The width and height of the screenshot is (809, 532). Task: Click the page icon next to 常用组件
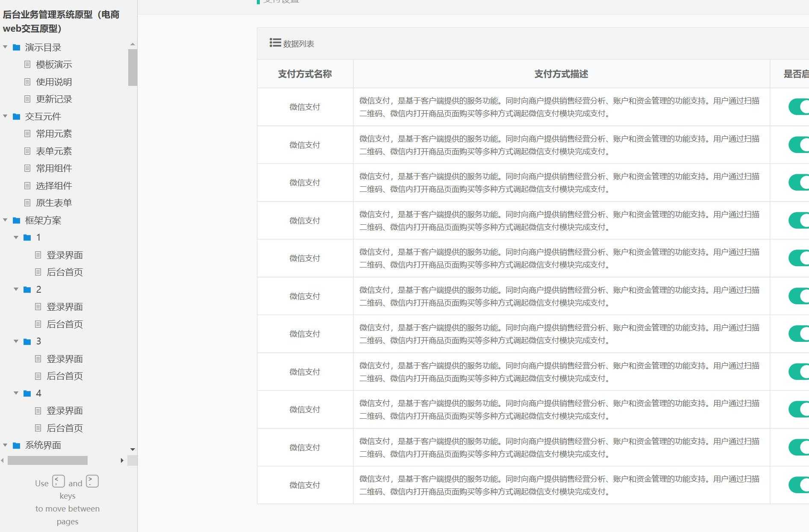pyautogui.click(x=28, y=168)
